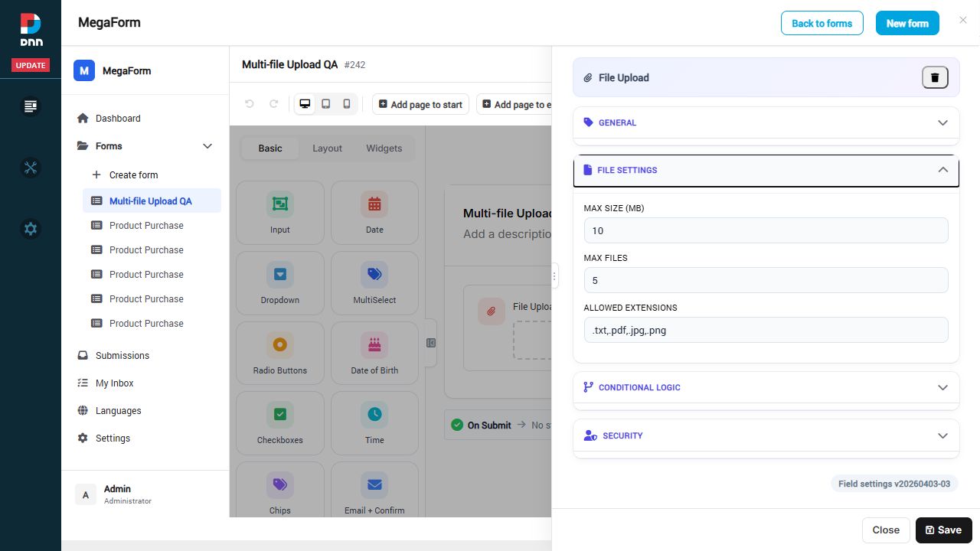
Task: Edit the Allowed Extensions field
Action: point(766,330)
